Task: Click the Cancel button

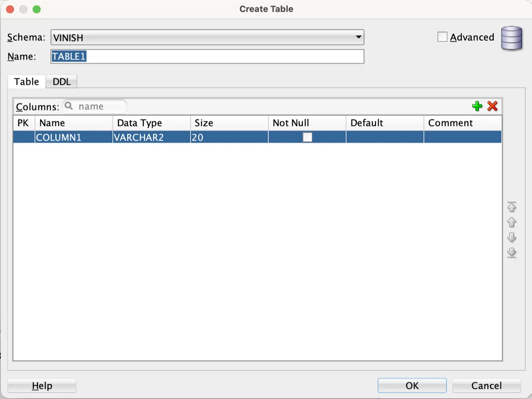Action: [486, 386]
